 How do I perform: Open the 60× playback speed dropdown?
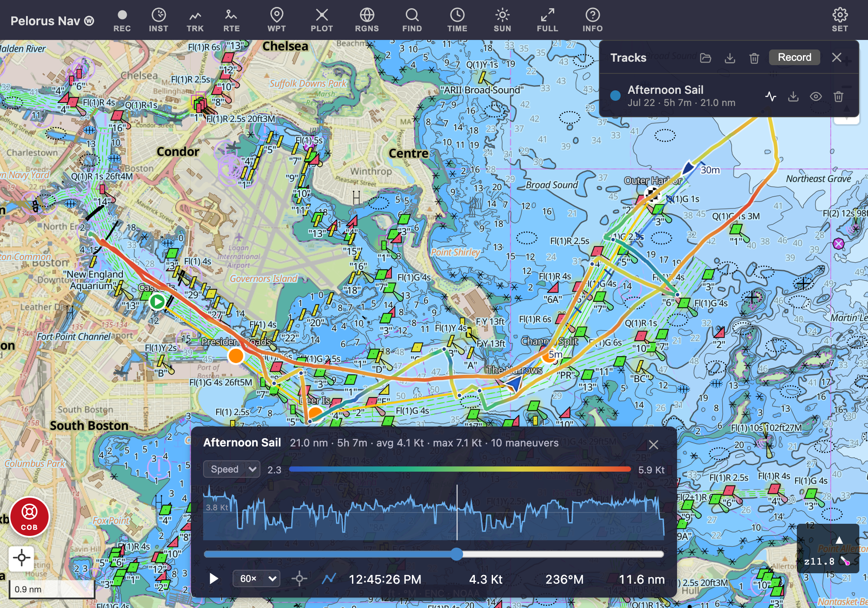point(256,578)
